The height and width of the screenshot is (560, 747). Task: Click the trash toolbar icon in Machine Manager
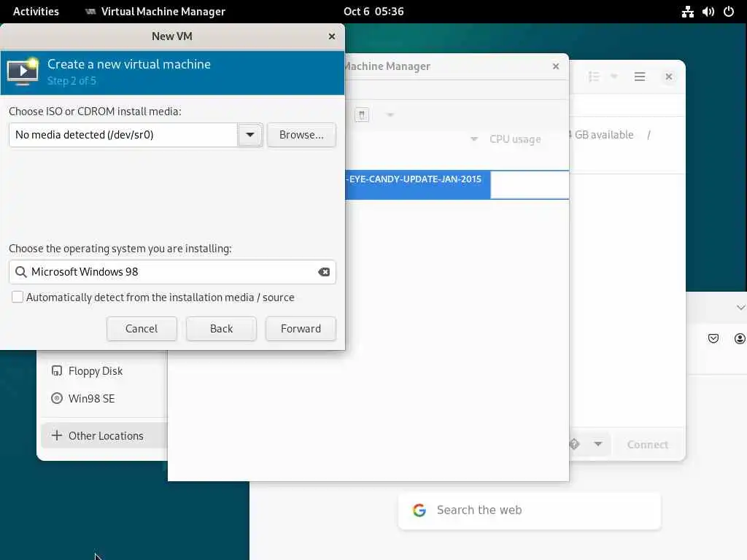[362, 114]
